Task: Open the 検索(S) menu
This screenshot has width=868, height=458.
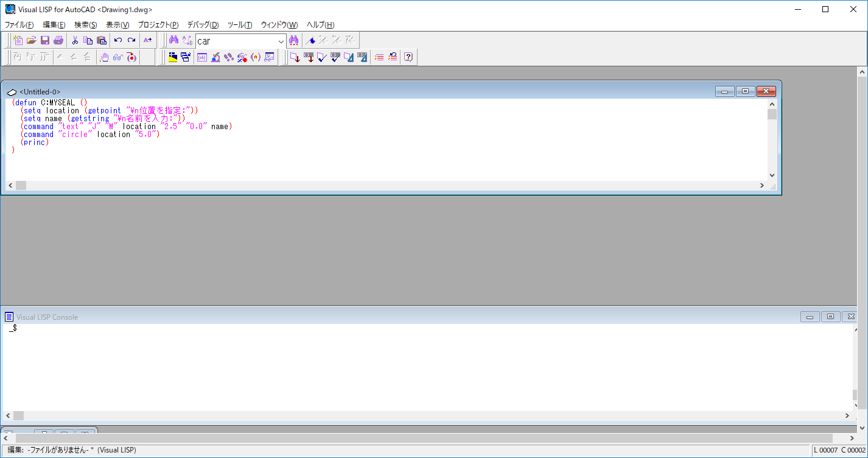Action: pyautogui.click(x=86, y=25)
